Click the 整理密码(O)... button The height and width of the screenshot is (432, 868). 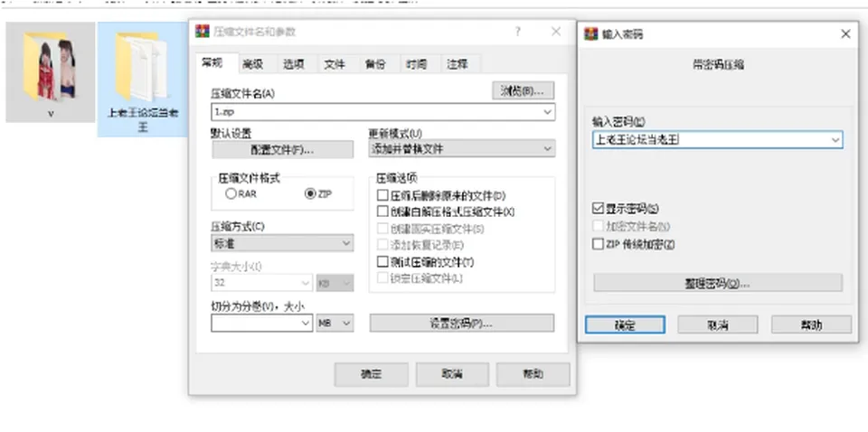coord(718,283)
